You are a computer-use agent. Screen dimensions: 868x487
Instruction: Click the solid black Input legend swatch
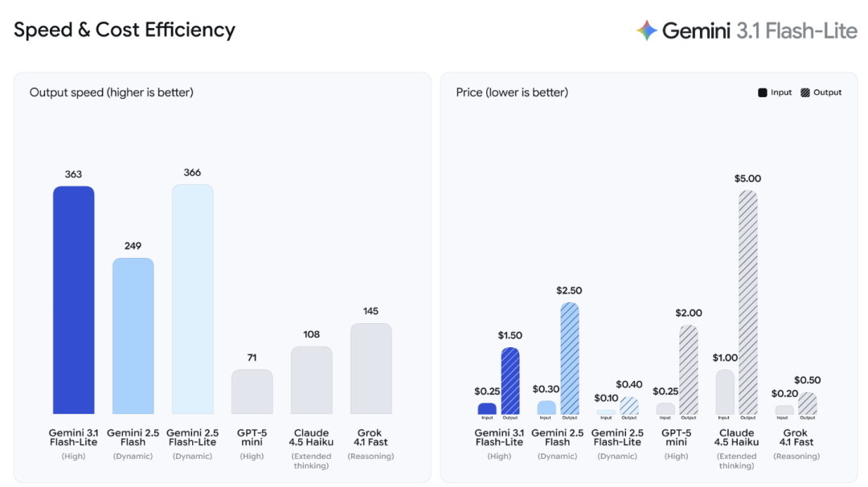762,92
